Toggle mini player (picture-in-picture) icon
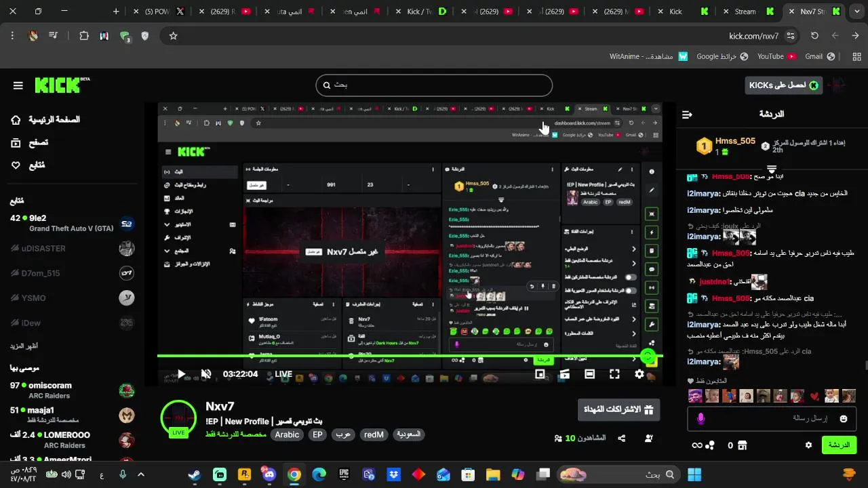The width and height of the screenshot is (868, 488). (x=540, y=374)
